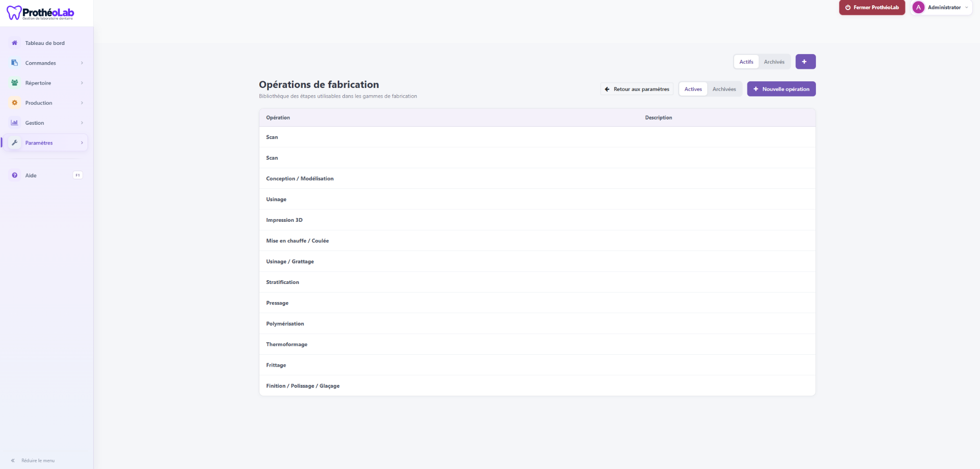The width and height of the screenshot is (980, 469).
Task: Select the Mise en chauffe / Coulée row
Action: [537, 241]
